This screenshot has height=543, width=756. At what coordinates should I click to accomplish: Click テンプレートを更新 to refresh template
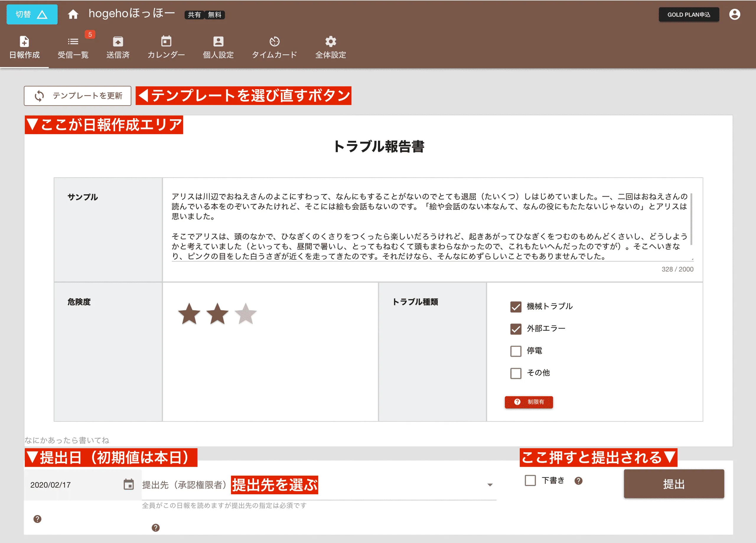point(78,96)
